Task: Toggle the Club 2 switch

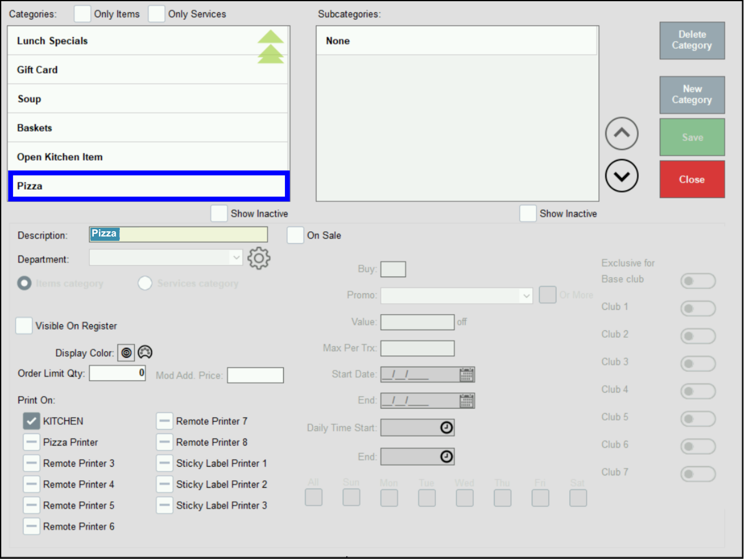Action: coord(698,336)
